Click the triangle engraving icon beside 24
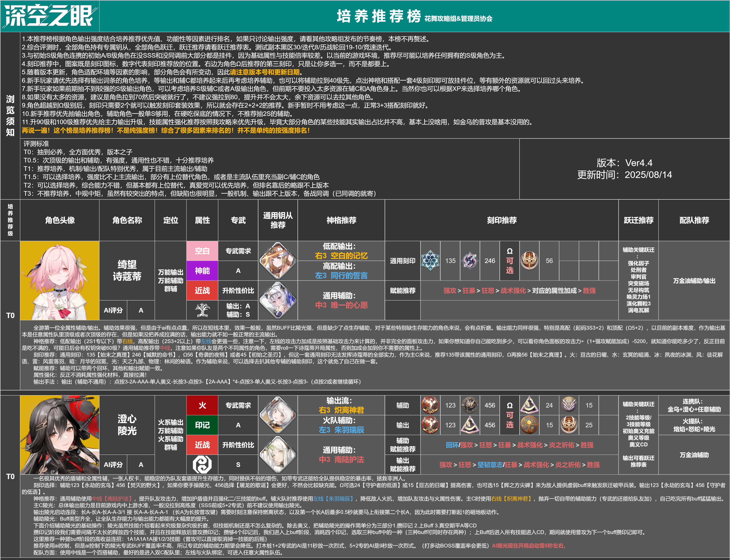 [529, 405]
